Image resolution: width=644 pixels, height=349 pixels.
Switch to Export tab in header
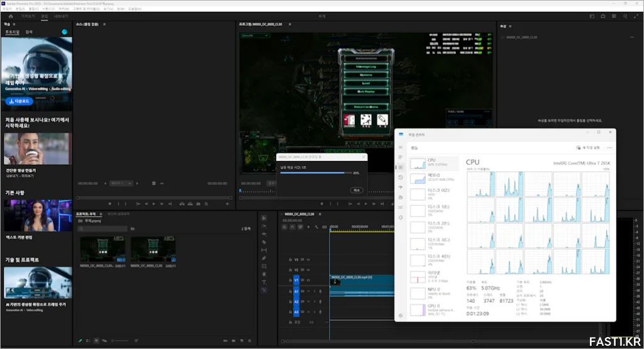click(x=61, y=16)
